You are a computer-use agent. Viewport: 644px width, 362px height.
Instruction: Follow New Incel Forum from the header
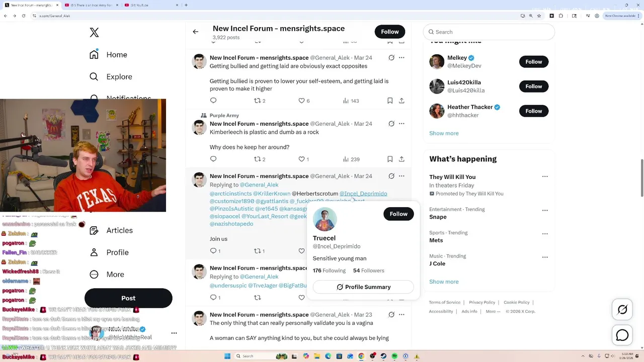click(390, 32)
